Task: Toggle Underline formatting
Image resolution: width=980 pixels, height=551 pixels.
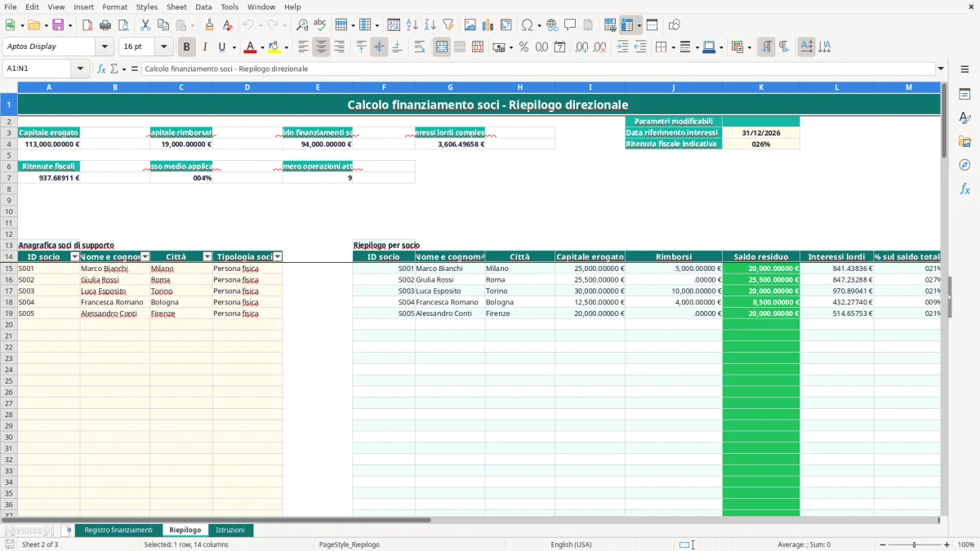Action: pyautogui.click(x=222, y=47)
